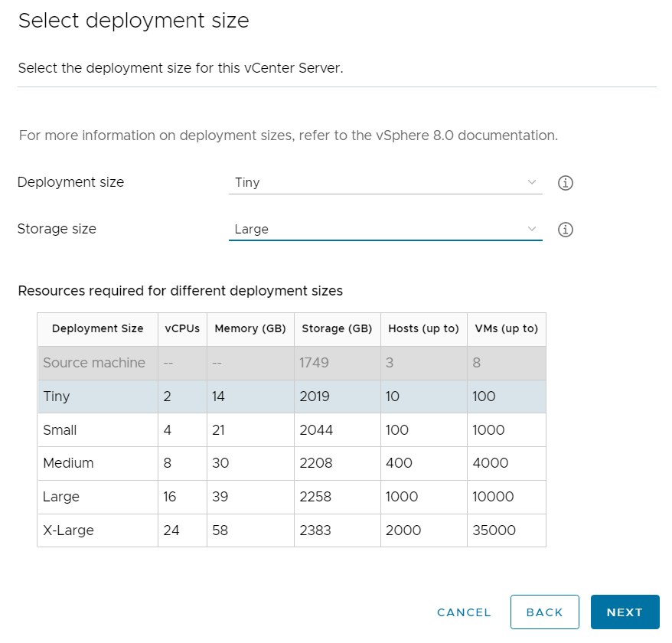Click the chevron arrow in Storage size field
This screenshot has height=643, width=672.
point(532,230)
